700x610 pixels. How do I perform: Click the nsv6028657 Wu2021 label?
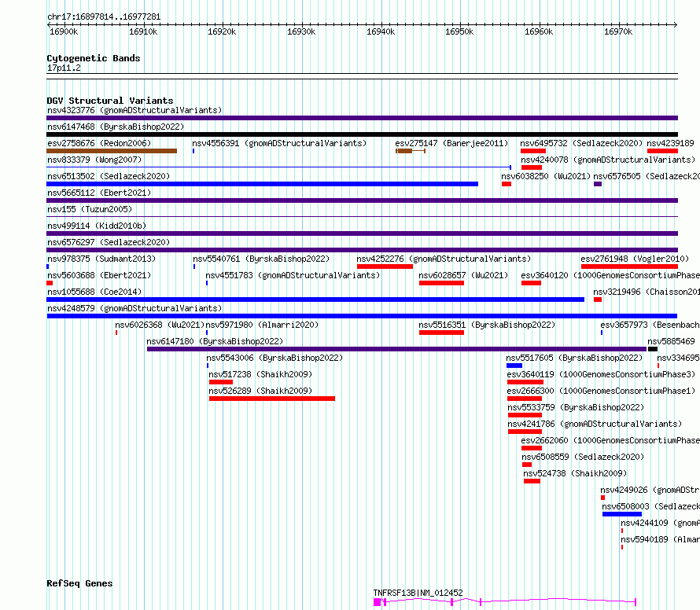pyautogui.click(x=463, y=275)
